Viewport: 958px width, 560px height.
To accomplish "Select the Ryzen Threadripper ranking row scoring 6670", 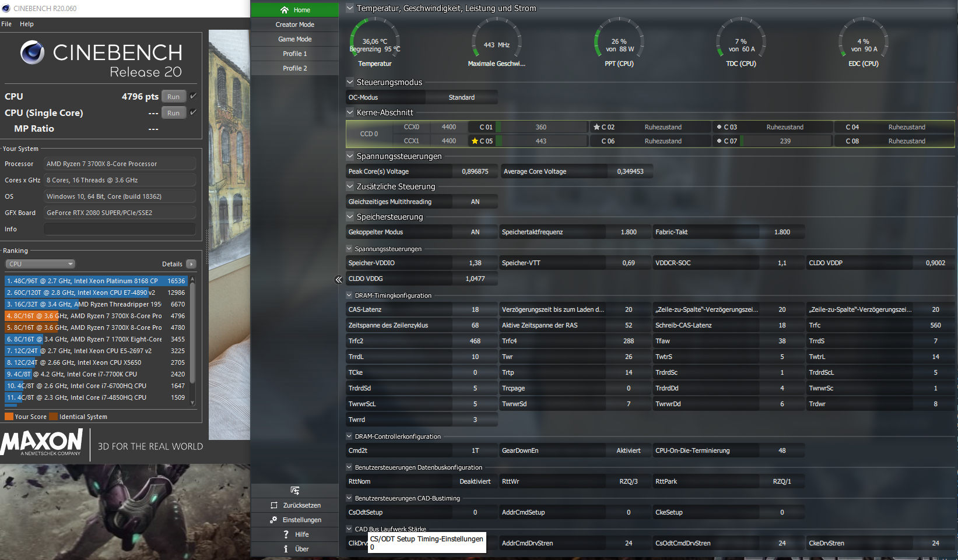I will (x=96, y=304).
